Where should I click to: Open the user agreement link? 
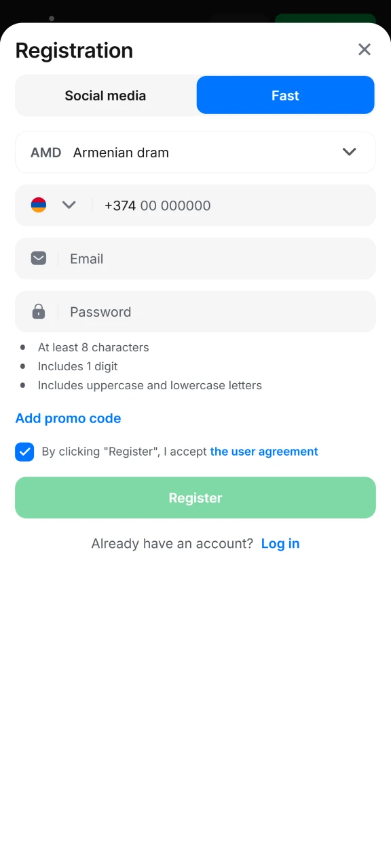click(264, 452)
